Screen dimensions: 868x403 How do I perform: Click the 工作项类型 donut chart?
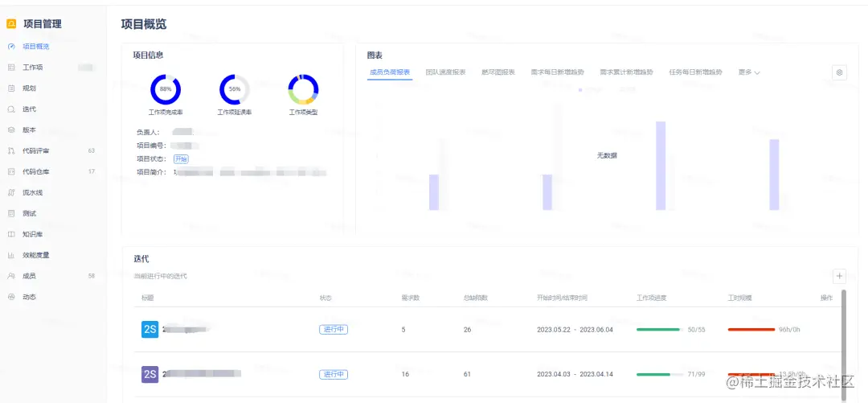coord(303,89)
